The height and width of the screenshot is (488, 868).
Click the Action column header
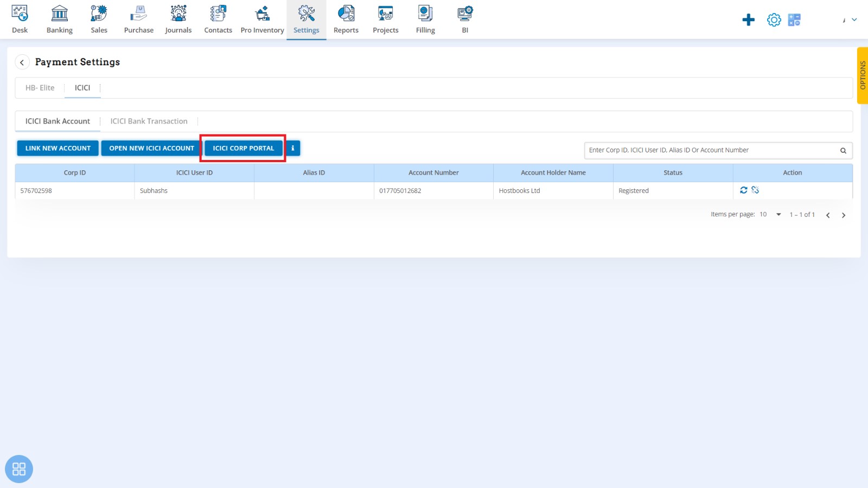793,173
